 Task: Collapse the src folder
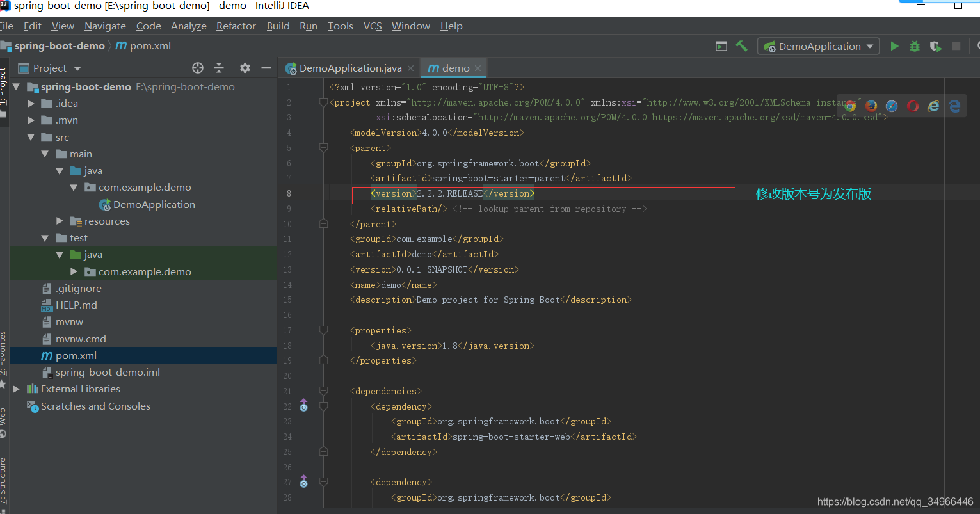31,137
